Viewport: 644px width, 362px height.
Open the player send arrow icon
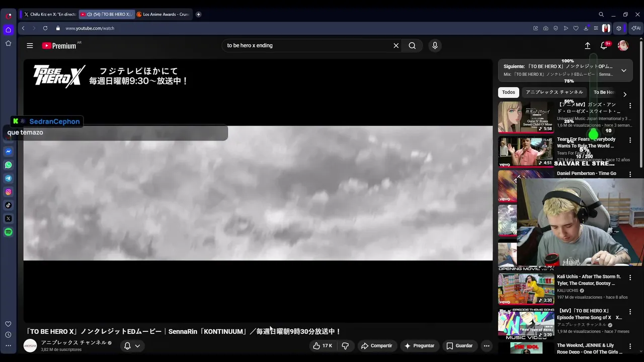coord(566,28)
